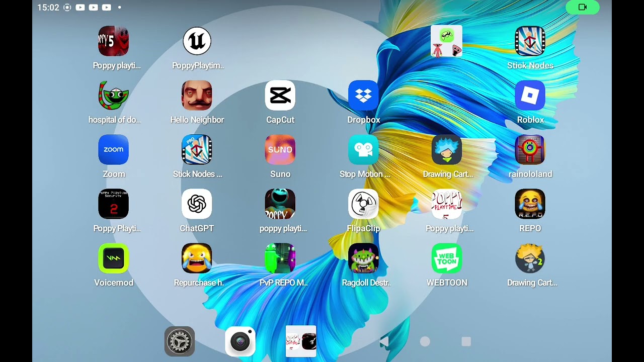Open Stick Nodes (non-Pro) app
The width and height of the screenshot is (644, 362).
tap(530, 41)
